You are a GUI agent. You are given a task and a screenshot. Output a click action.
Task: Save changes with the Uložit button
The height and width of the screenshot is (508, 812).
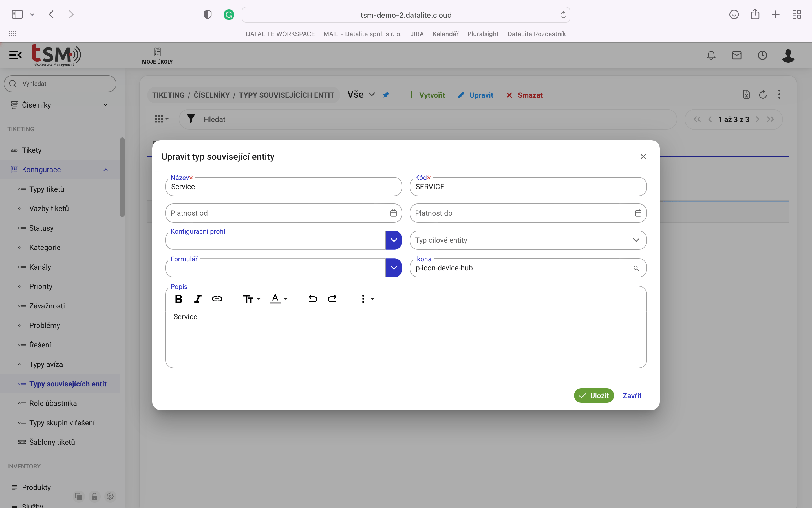coord(594,395)
